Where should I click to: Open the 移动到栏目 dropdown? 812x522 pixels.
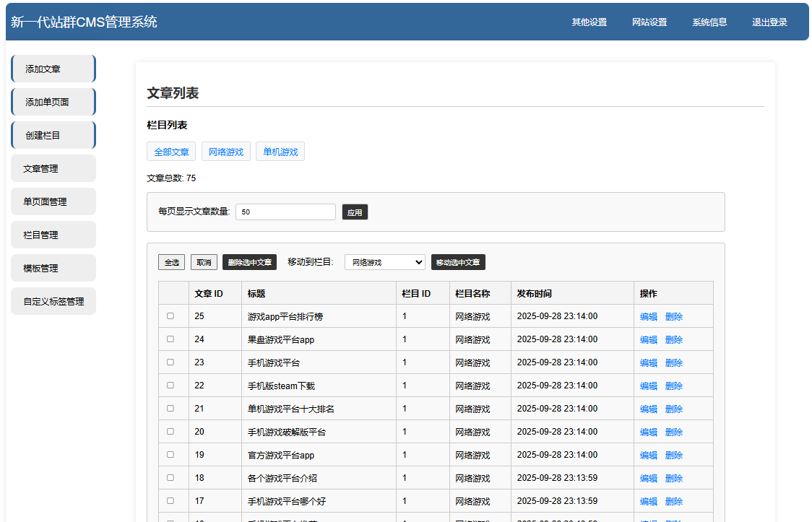click(x=384, y=261)
